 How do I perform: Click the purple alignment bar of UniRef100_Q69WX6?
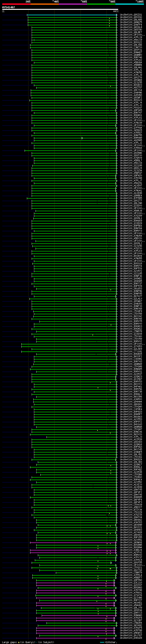tap(73, 543)
